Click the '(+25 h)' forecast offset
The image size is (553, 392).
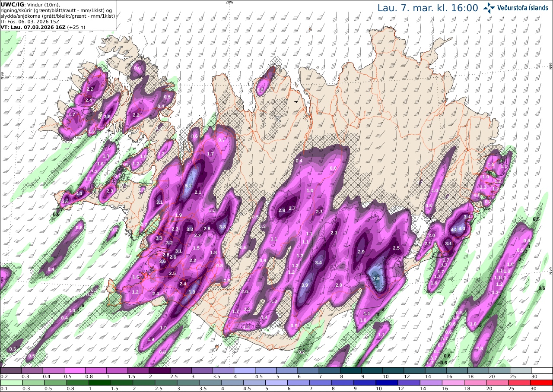(76, 27)
